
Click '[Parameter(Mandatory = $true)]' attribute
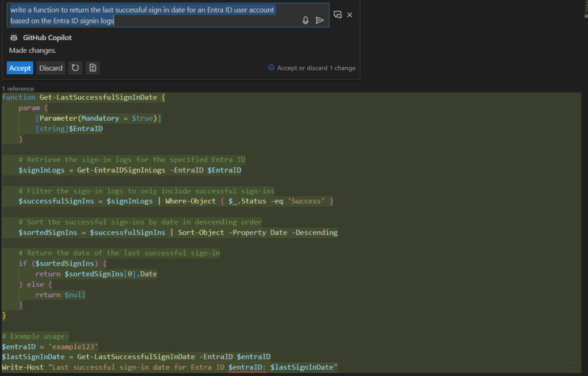click(98, 118)
